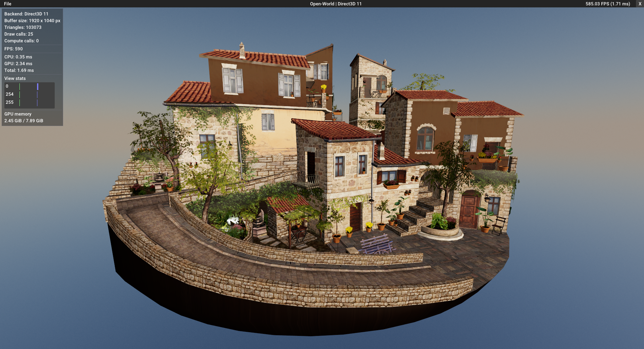Select the purple bench in the plaza

[x=376, y=246]
